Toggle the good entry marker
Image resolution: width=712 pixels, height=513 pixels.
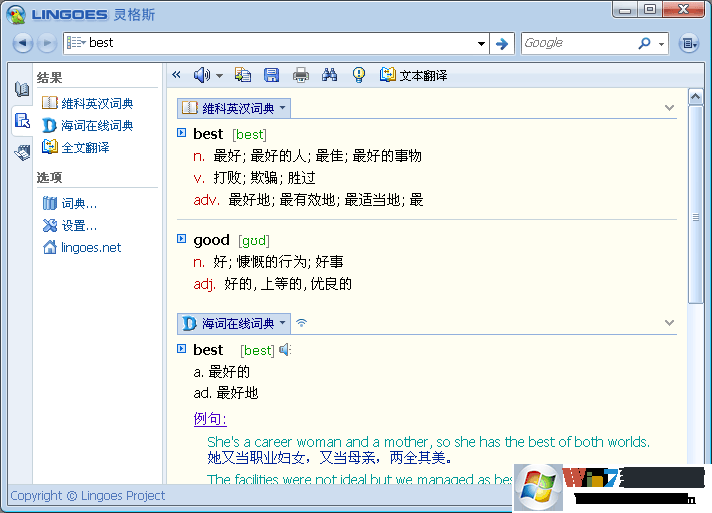coord(181,239)
